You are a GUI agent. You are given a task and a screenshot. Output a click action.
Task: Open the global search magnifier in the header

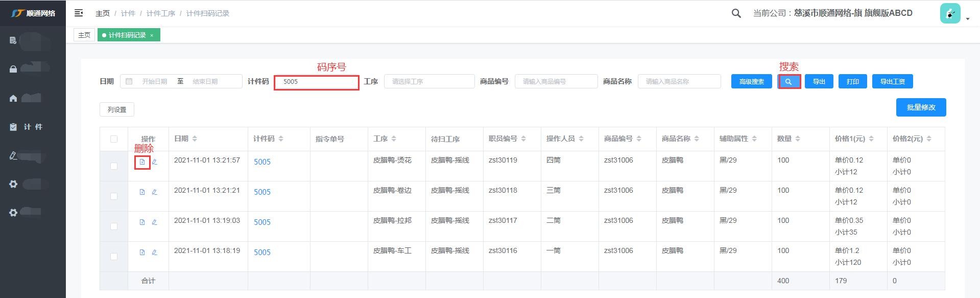pyautogui.click(x=736, y=13)
